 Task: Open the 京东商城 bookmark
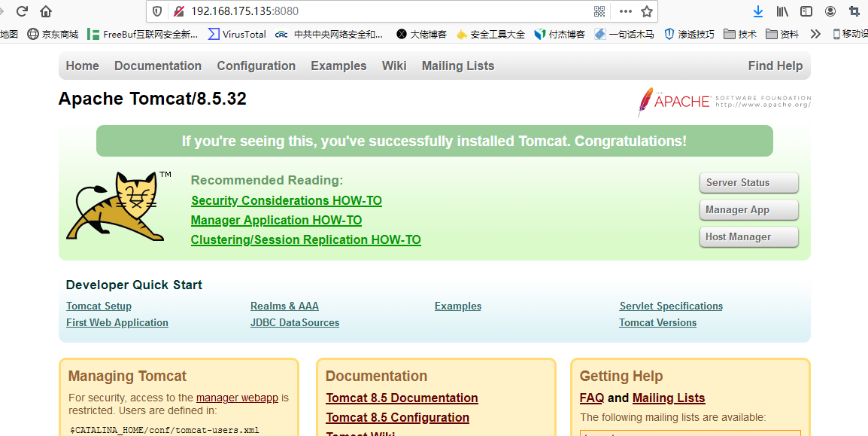(53, 35)
